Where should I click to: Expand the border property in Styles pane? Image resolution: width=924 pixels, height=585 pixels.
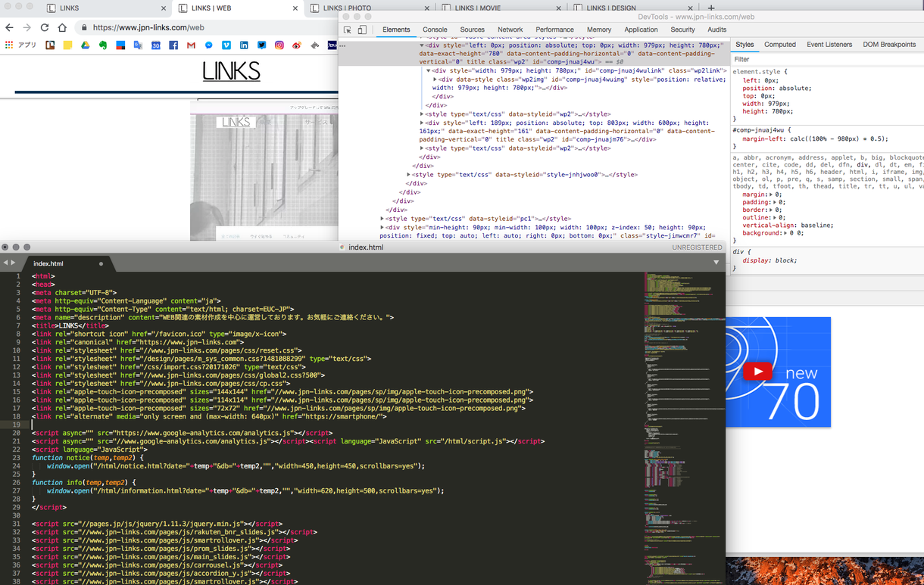coord(771,210)
